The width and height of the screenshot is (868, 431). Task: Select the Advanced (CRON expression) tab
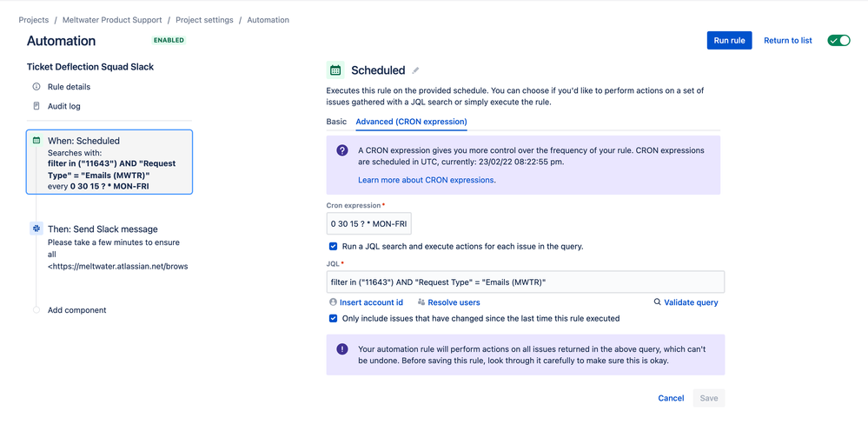411,121
